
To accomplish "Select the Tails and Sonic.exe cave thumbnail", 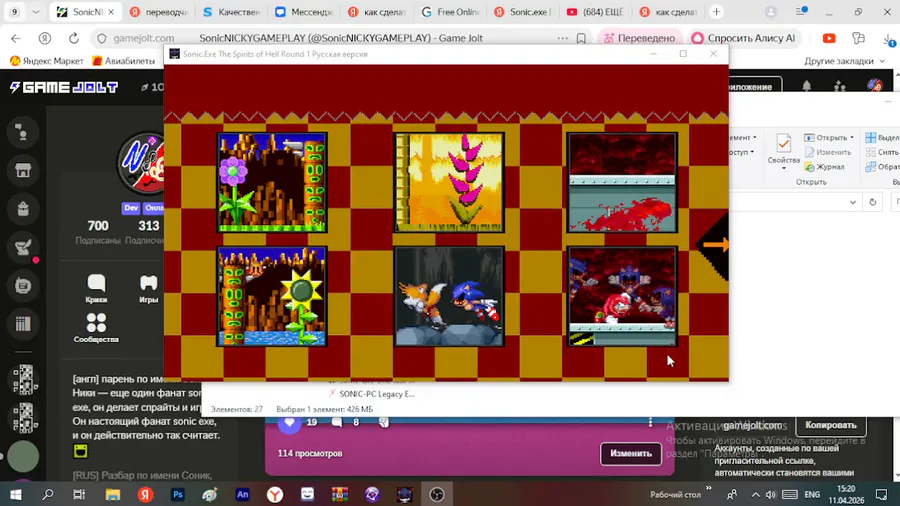I will click(449, 297).
